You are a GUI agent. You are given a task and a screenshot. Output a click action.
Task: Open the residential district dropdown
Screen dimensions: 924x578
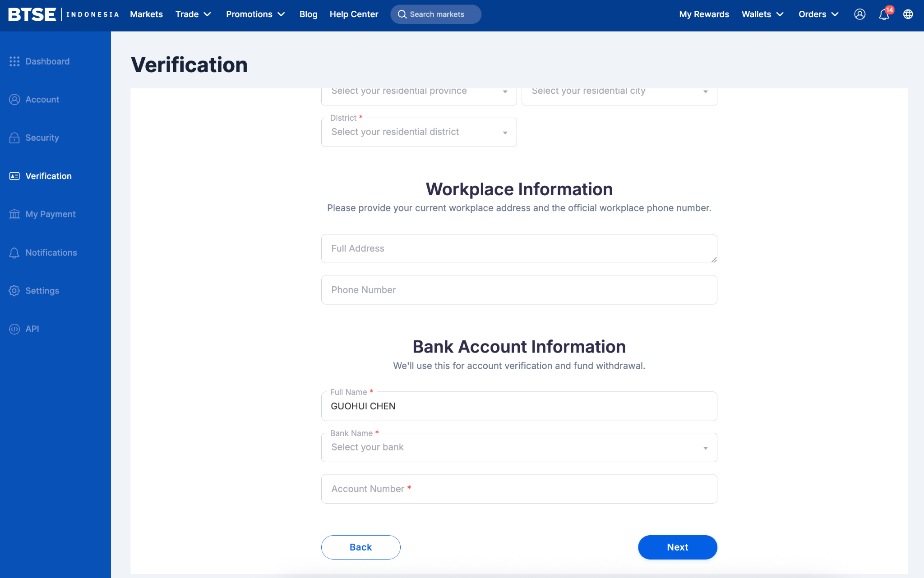coord(419,132)
